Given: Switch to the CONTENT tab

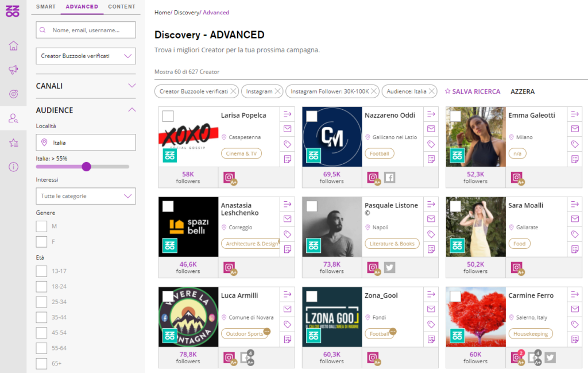Looking at the screenshot, I should click(x=122, y=7).
